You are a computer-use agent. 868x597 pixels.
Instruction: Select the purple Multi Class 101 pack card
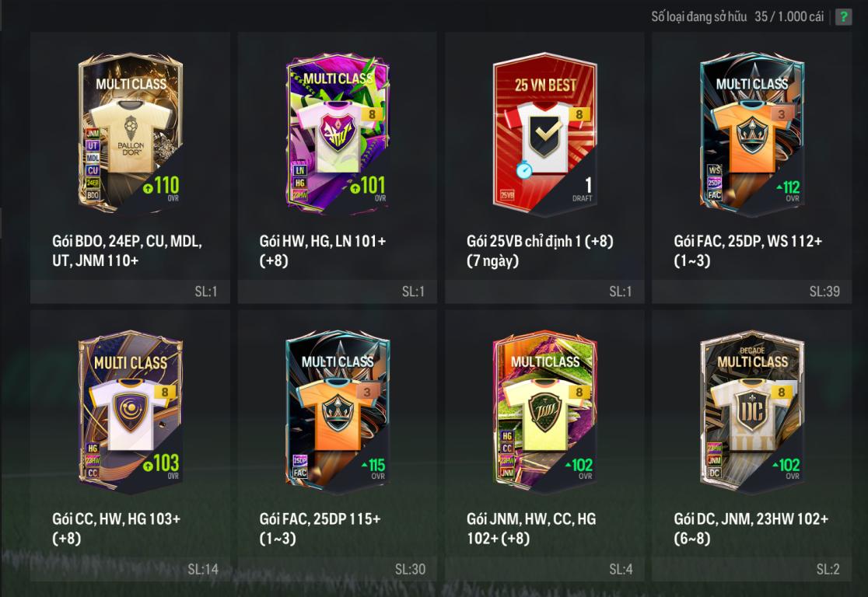pos(338,132)
